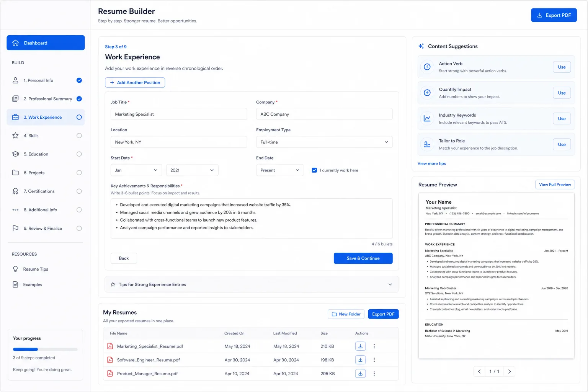This screenshot has height=392, width=588.
Task: Click the Industry Keywords chart icon
Action: coord(427,118)
